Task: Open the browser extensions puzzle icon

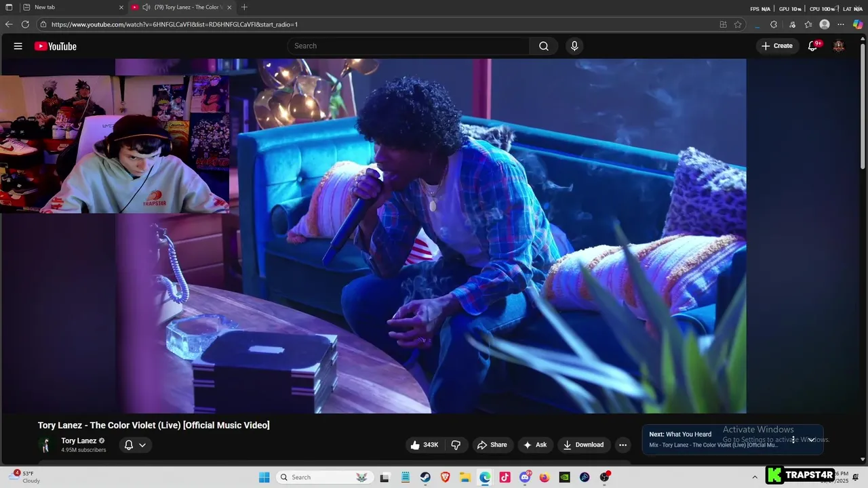Action: tap(774, 24)
